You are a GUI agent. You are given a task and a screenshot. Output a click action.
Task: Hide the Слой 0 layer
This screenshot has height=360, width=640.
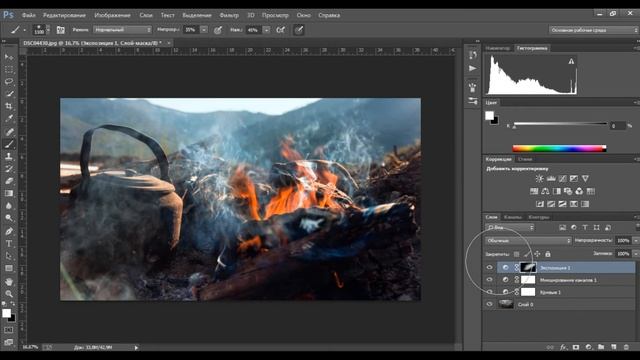coord(489,304)
